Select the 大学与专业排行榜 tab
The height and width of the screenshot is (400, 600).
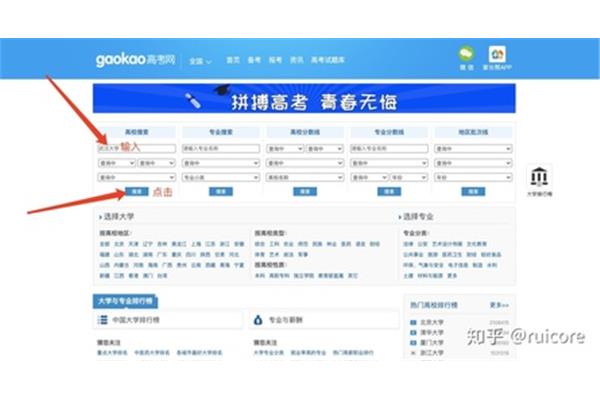pyautogui.click(x=125, y=301)
